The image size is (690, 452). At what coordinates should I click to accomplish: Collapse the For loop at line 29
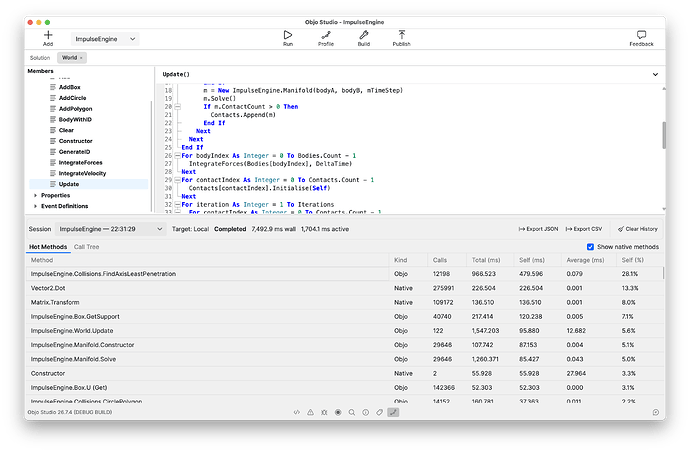coord(177,180)
